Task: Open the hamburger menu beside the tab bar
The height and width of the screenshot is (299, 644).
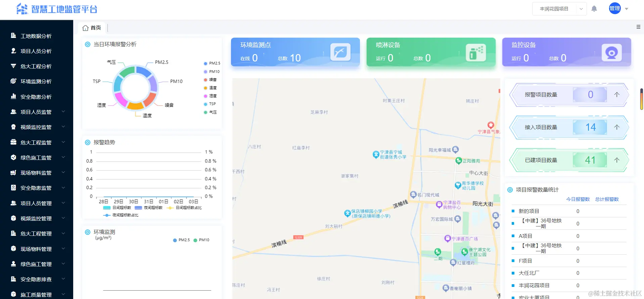Action: click(x=638, y=27)
